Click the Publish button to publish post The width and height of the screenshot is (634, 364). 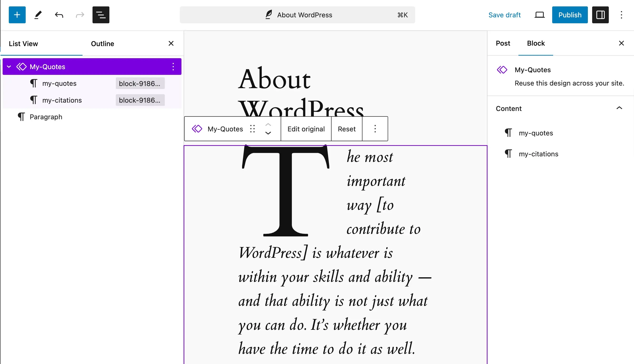(x=570, y=15)
